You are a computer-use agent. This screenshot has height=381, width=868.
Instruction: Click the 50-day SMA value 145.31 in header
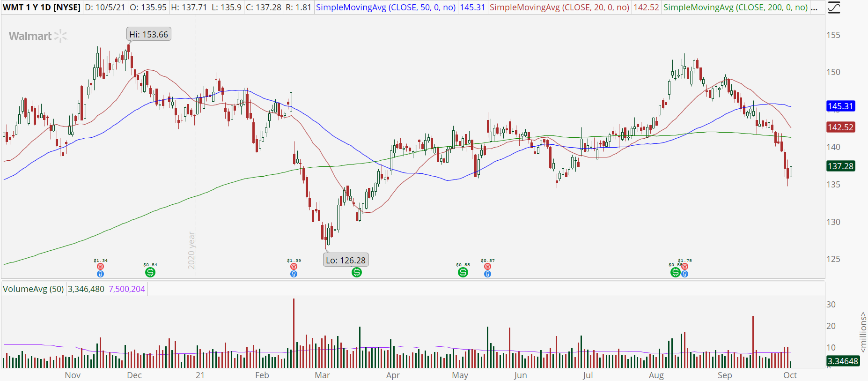[472, 7]
